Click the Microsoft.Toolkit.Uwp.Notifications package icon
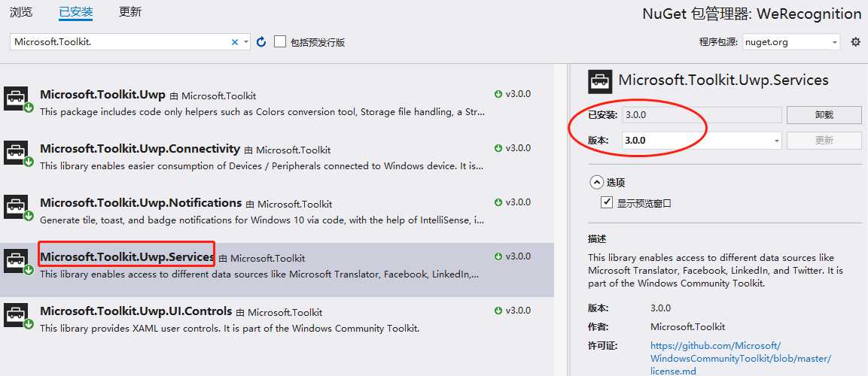The image size is (868, 376). click(x=18, y=208)
